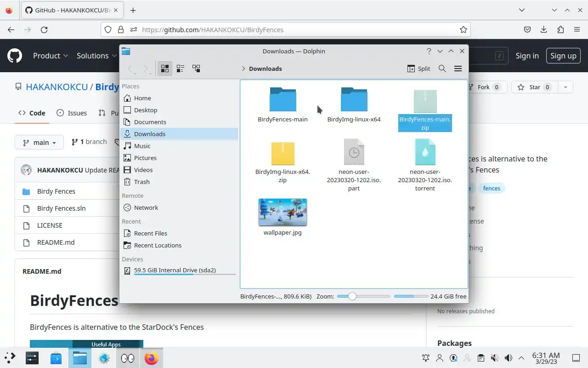Open Birdy Fences folder in repo
This screenshot has height=368, width=588.
(56, 191)
